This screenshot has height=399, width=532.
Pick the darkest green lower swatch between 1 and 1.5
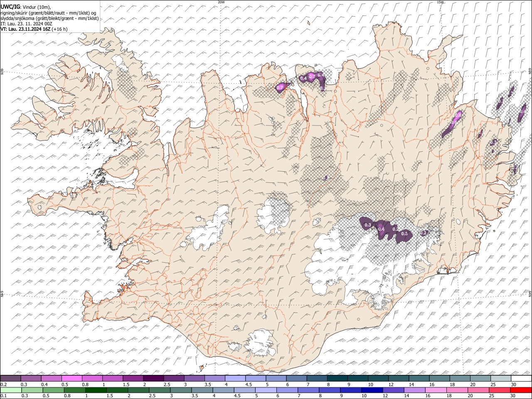click(96, 390)
